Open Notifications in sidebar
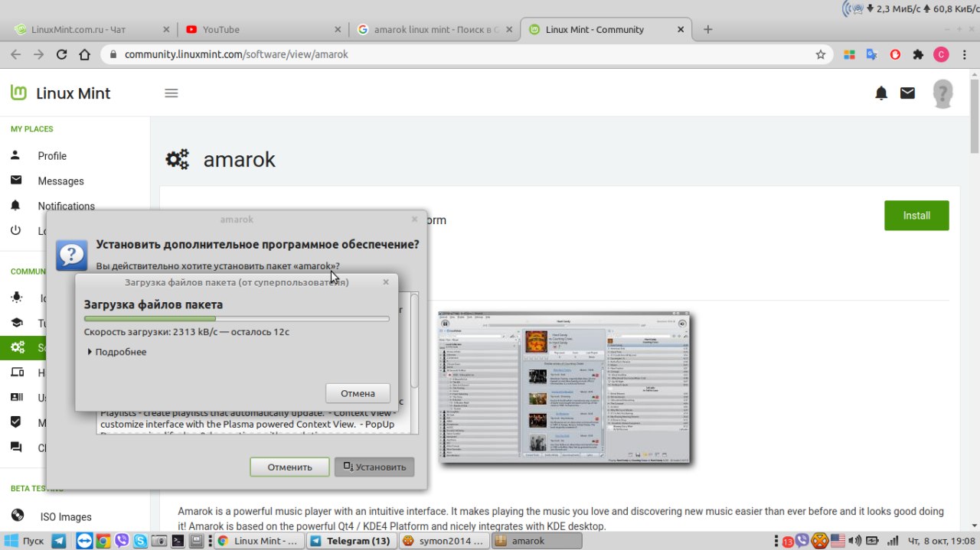This screenshot has height=550, width=980. [x=66, y=207]
